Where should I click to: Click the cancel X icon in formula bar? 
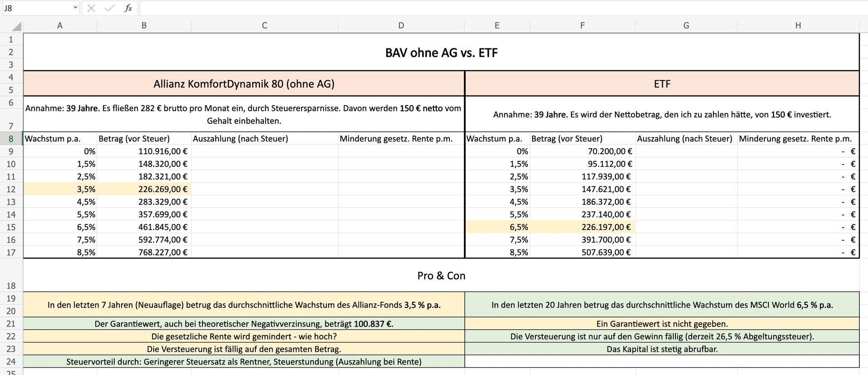(91, 8)
